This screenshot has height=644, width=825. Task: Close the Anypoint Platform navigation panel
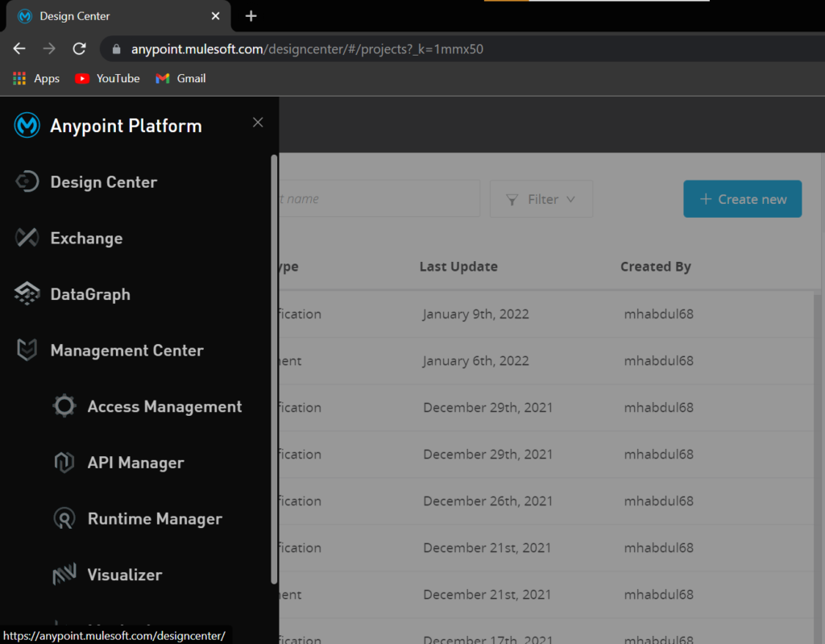258,123
